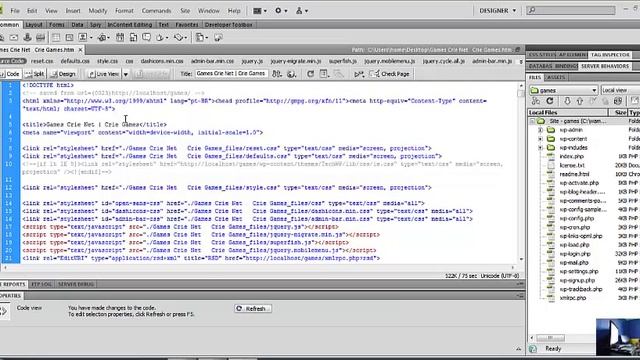Viewport: 640px width, 360px height.
Task: Switch to Split view
Action: coord(34,74)
